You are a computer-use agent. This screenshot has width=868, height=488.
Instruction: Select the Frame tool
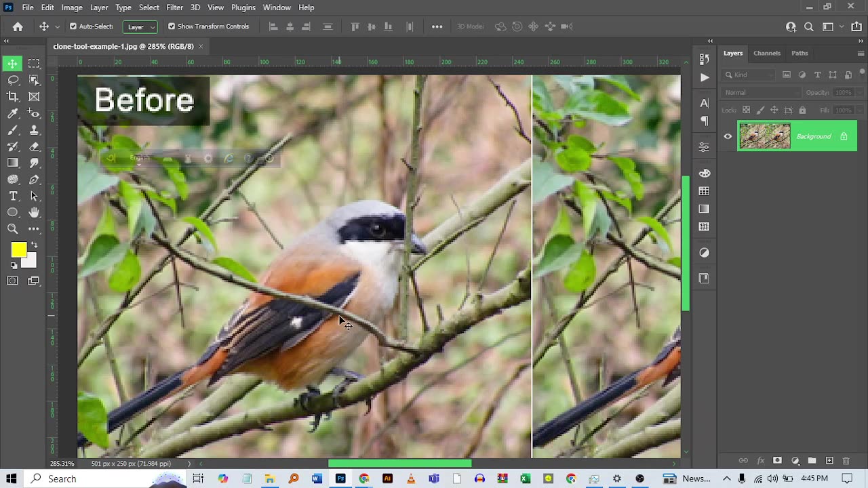(34, 97)
